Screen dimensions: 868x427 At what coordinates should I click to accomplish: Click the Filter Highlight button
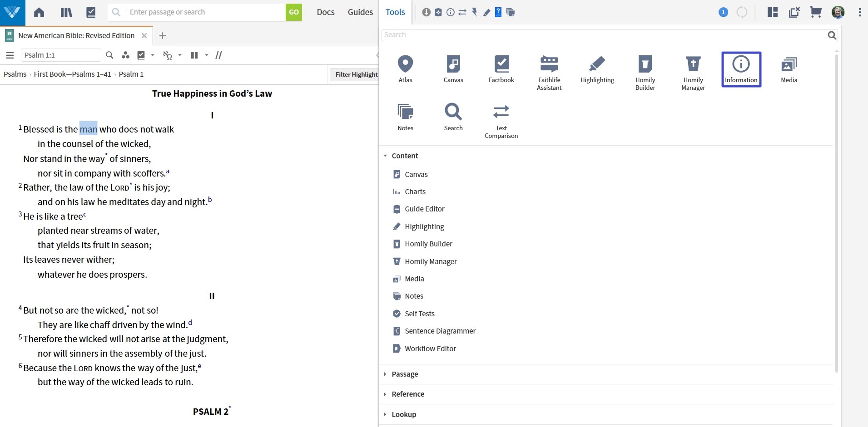354,74
